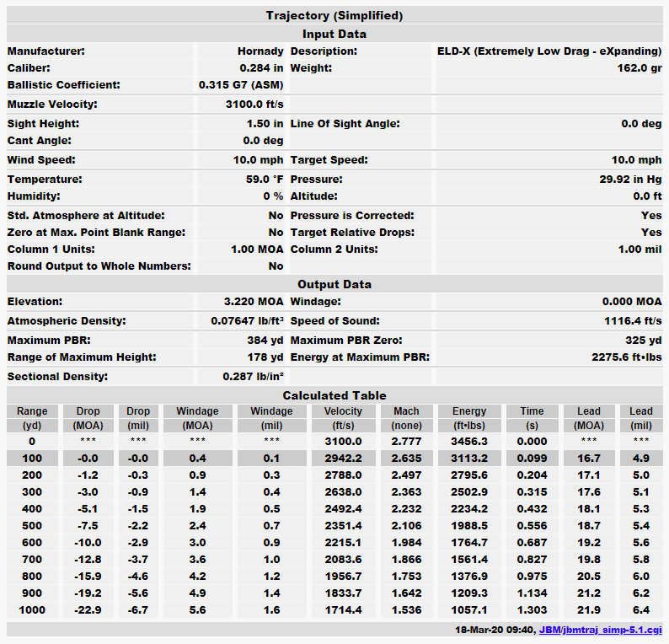Click the 'Humidity:' label
This screenshot has height=644, width=669.
click(34, 196)
